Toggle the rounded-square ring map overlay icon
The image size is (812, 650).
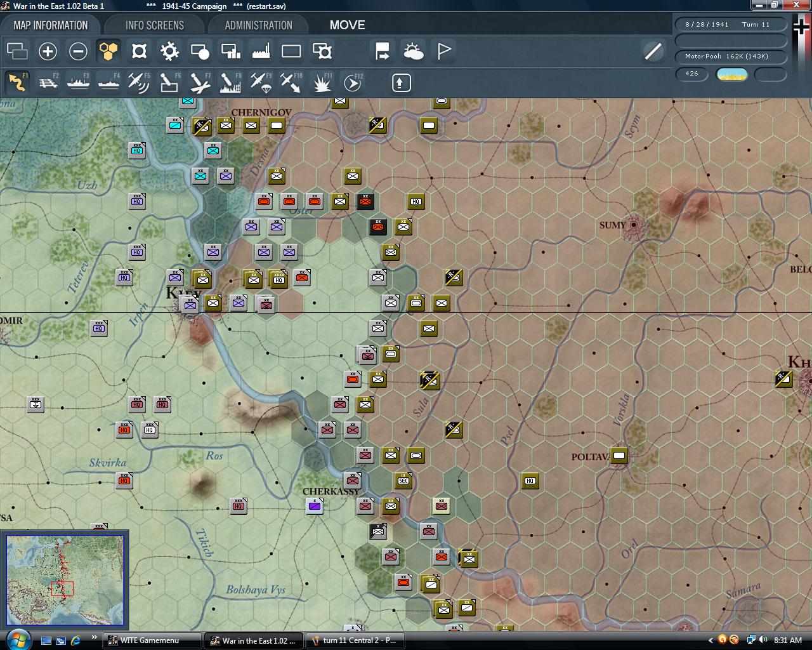139,51
